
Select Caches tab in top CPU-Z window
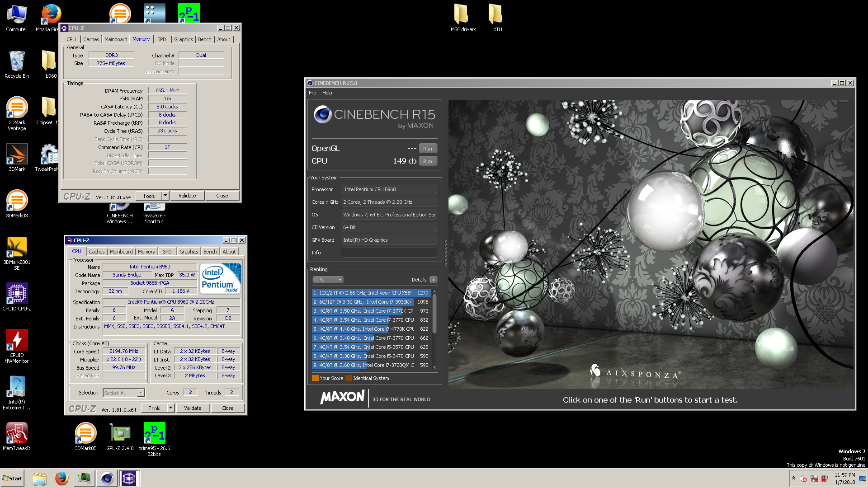click(x=91, y=39)
